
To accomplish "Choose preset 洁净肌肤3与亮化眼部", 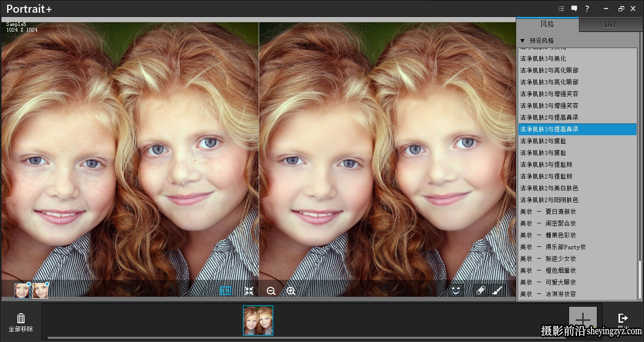I will tap(578, 82).
